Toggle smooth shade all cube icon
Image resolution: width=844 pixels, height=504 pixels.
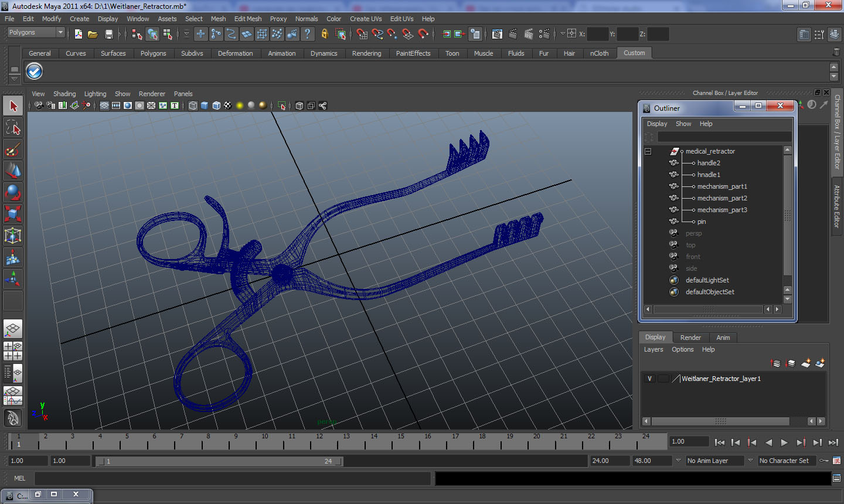(x=205, y=105)
